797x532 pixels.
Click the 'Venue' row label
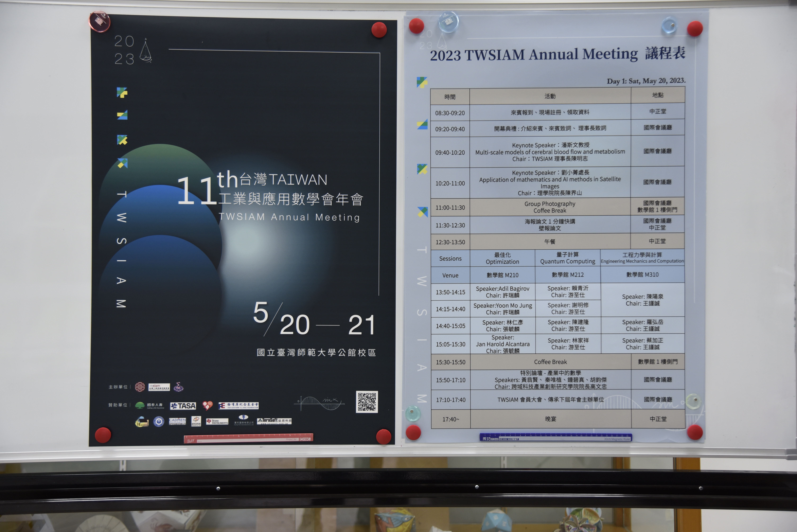click(450, 275)
